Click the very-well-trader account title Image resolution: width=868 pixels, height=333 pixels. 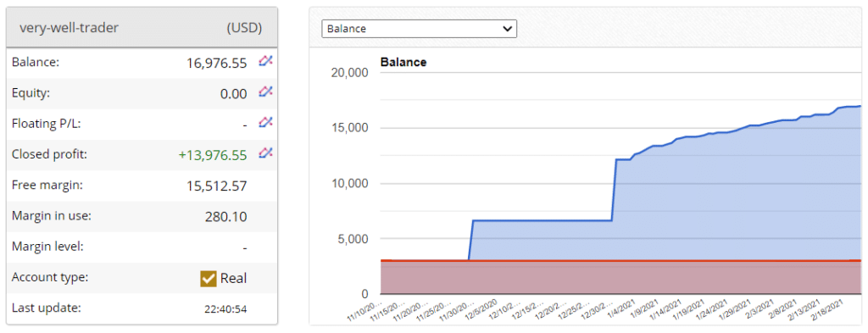pyautogui.click(x=70, y=28)
